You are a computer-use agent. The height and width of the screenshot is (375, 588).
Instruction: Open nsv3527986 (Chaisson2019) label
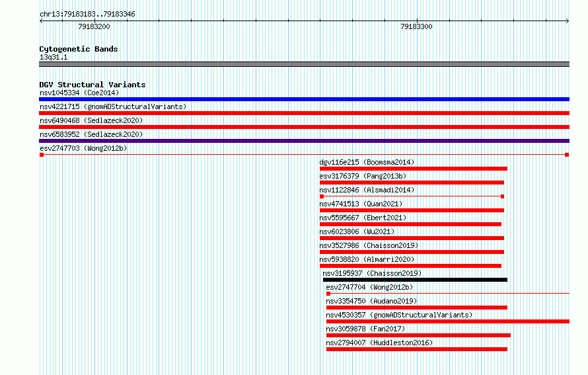(369, 245)
